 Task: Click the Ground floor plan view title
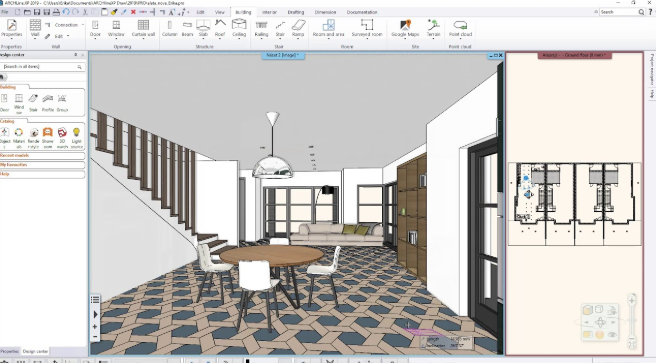[x=574, y=55]
